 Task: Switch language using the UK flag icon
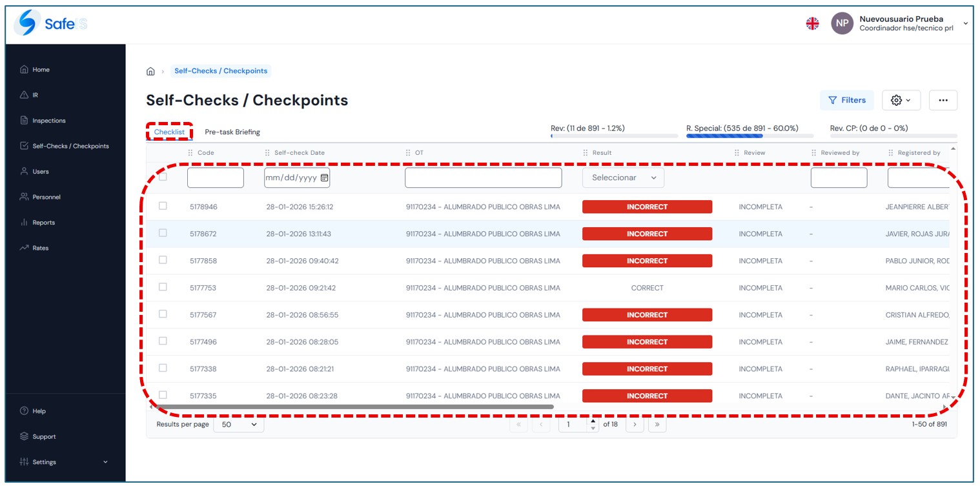812,24
